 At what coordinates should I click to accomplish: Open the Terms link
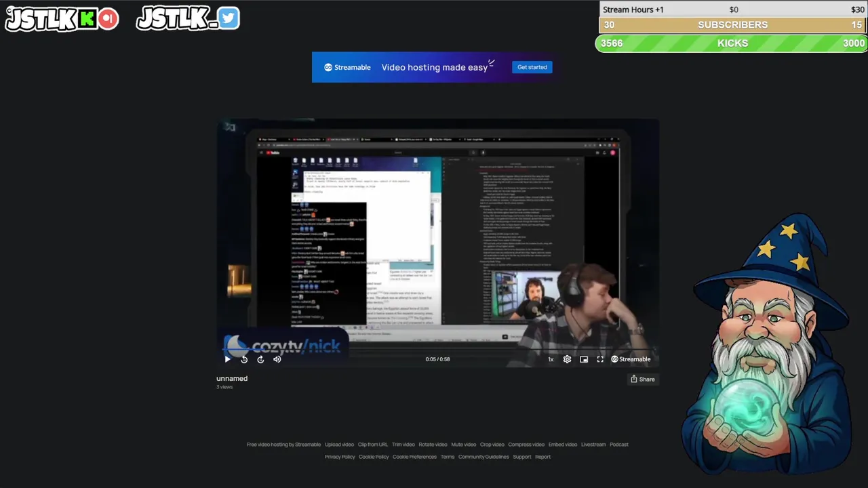448,457
